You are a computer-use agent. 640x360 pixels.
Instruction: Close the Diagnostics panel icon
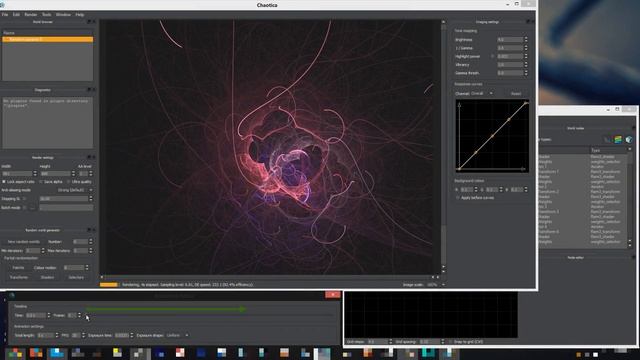(x=93, y=90)
